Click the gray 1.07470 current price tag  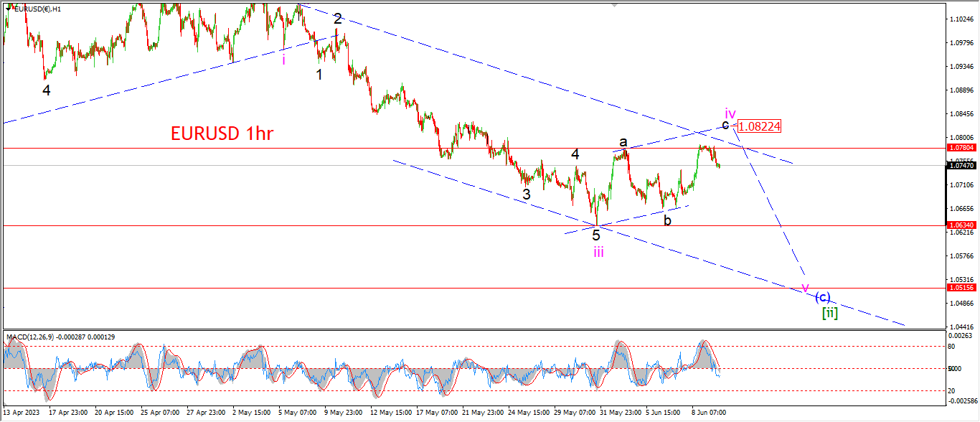(961, 165)
